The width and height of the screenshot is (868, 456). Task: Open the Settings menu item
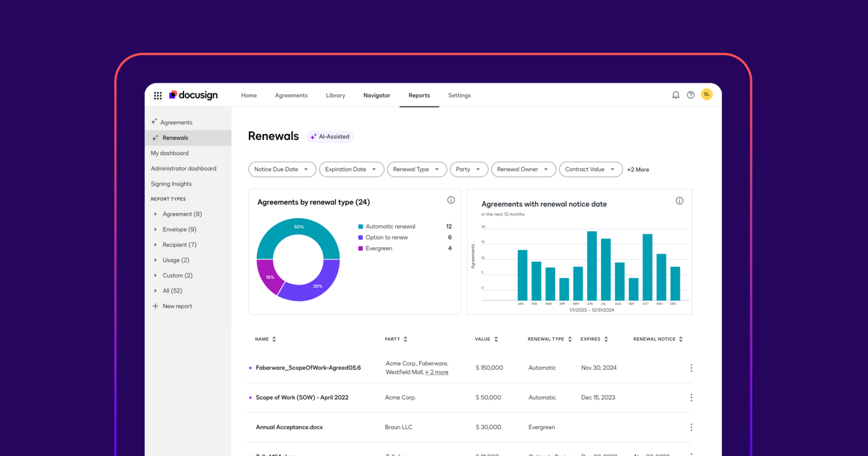459,95
